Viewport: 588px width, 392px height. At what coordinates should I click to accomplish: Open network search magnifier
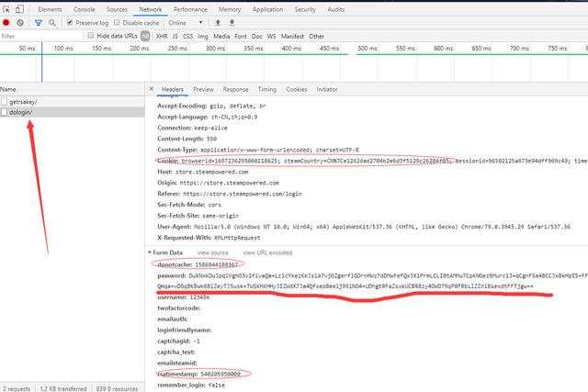click(x=52, y=23)
